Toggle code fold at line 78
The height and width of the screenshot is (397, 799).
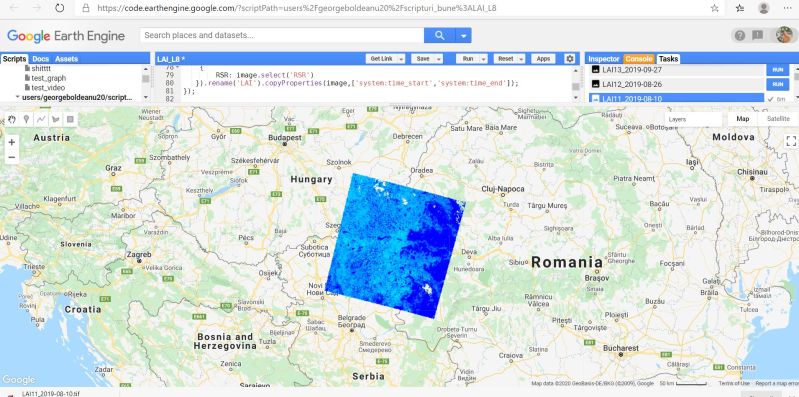coord(178,67)
